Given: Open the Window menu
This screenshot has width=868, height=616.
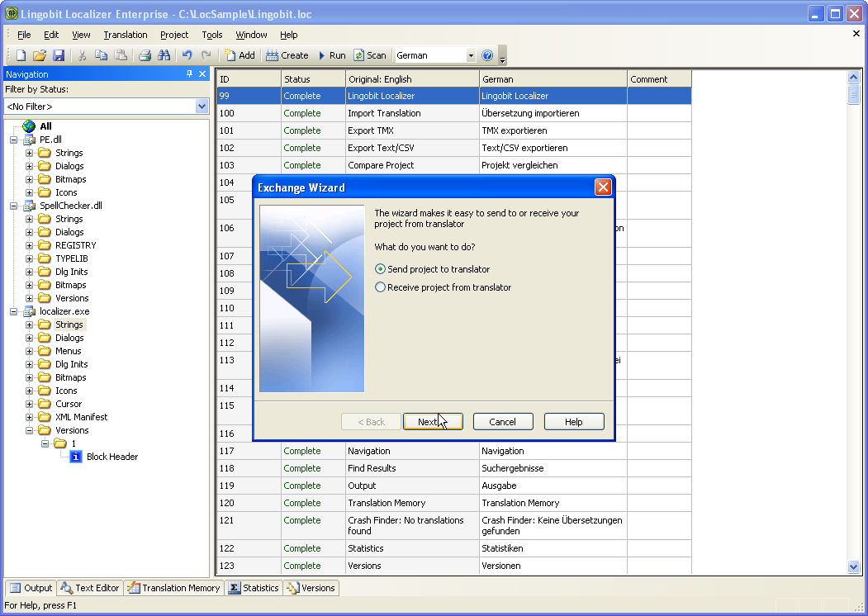Looking at the screenshot, I should [251, 35].
